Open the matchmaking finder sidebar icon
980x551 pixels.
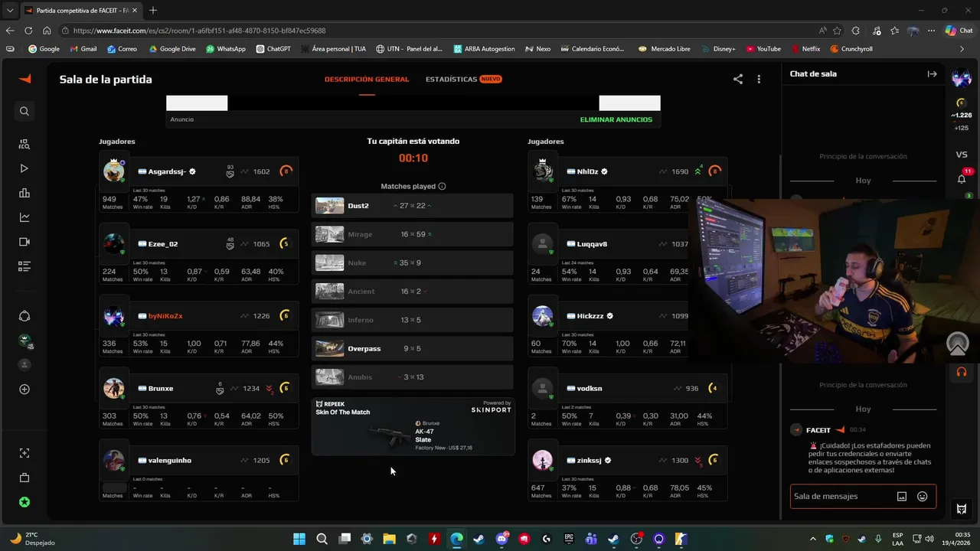[24, 144]
